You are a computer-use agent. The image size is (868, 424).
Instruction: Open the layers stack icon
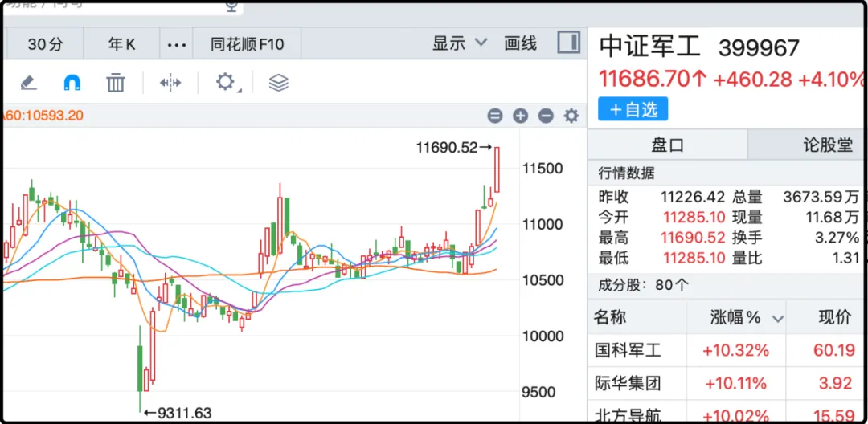(x=278, y=82)
